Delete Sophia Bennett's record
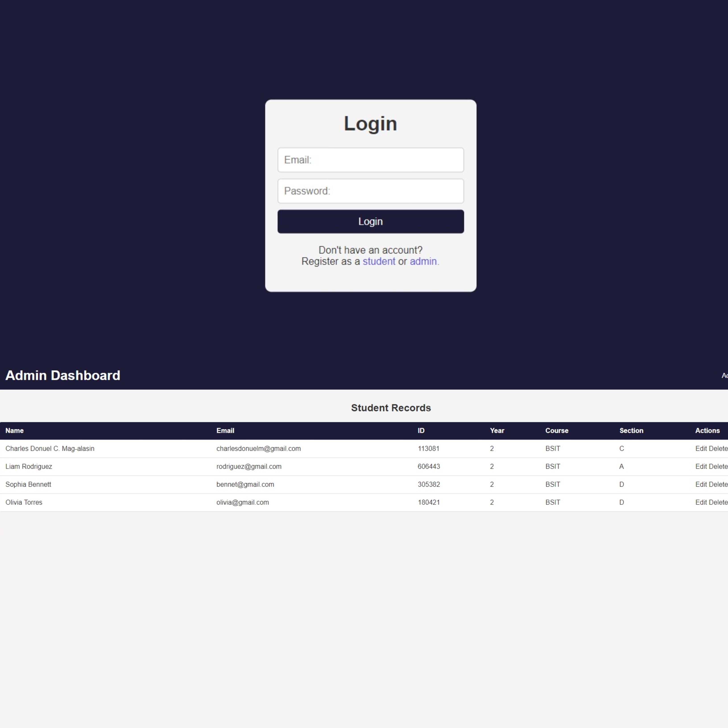 [718, 485]
